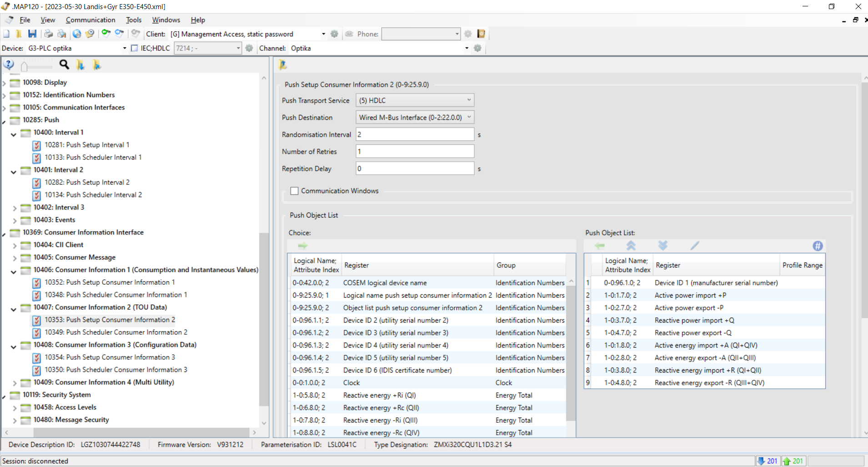Select 10480: Message Security tree item

(x=71, y=420)
